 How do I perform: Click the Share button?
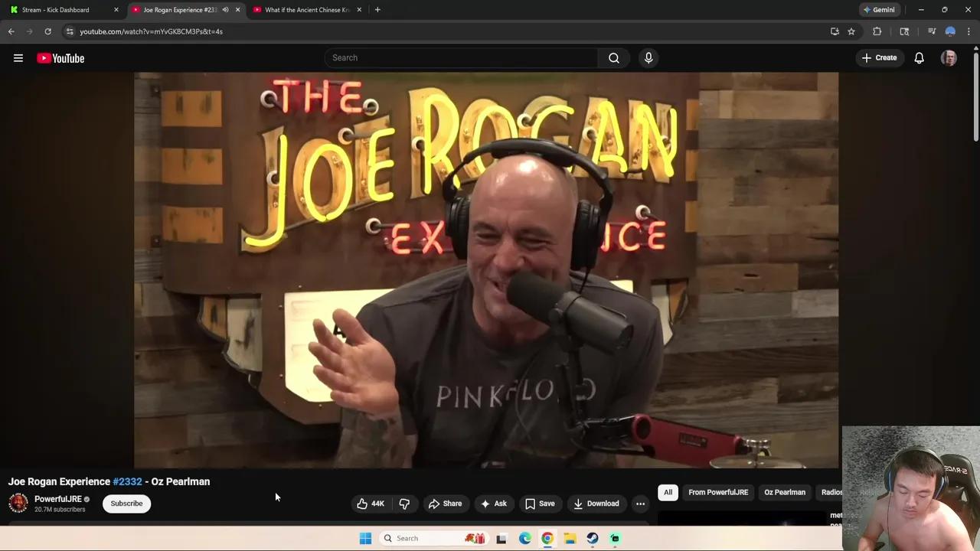pos(445,504)
